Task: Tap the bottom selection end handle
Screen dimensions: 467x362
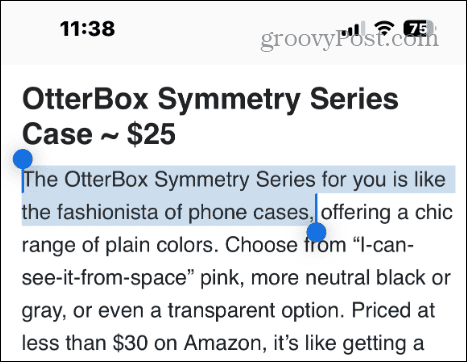Action: pos(316,232)
